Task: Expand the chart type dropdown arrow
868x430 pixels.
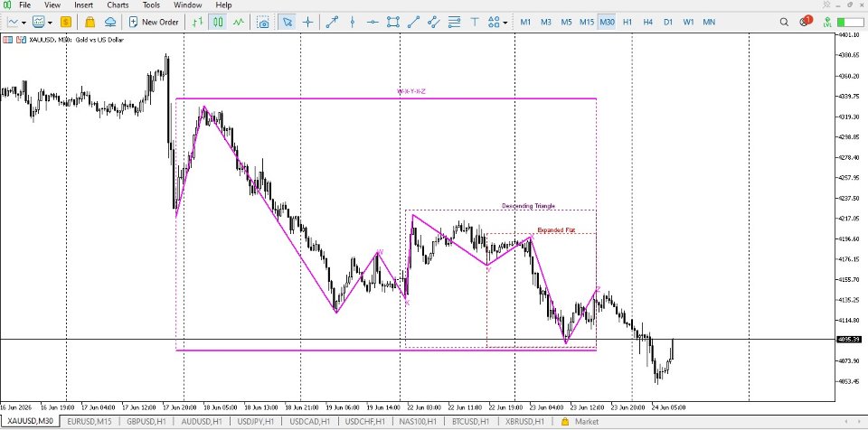Action: tap(24, 23)
